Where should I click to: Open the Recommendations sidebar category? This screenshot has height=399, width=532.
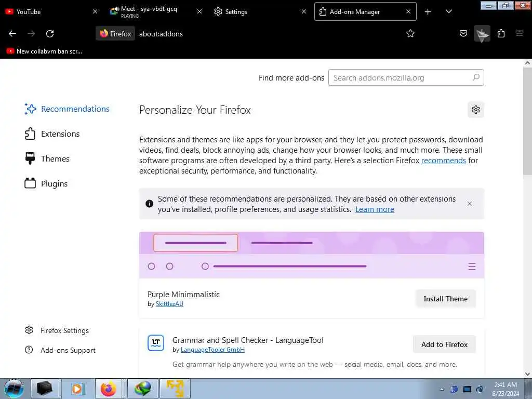coord(67,109)
